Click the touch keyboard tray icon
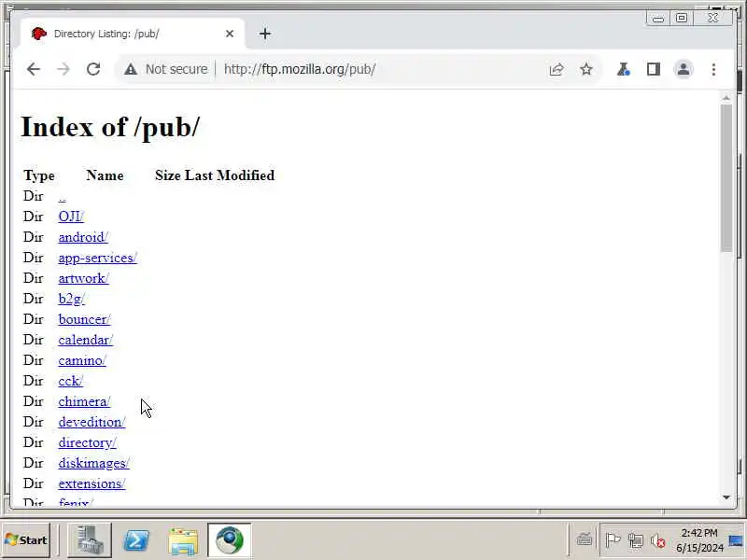Image resolution: width=747 pixels, height=560 pixels. (585, 540)
